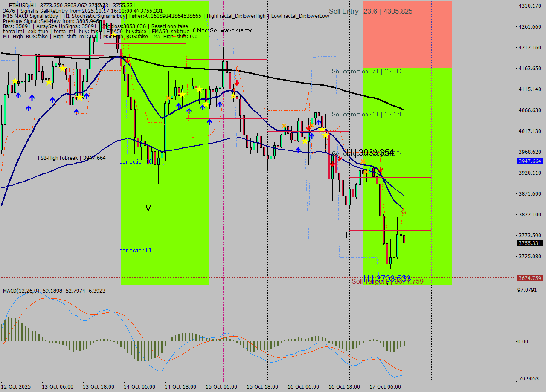Image resolution: width=546 pixels, height=392 pixels.
Task: Click the Sell correction 61.8 label
Action: click(367, 114)
